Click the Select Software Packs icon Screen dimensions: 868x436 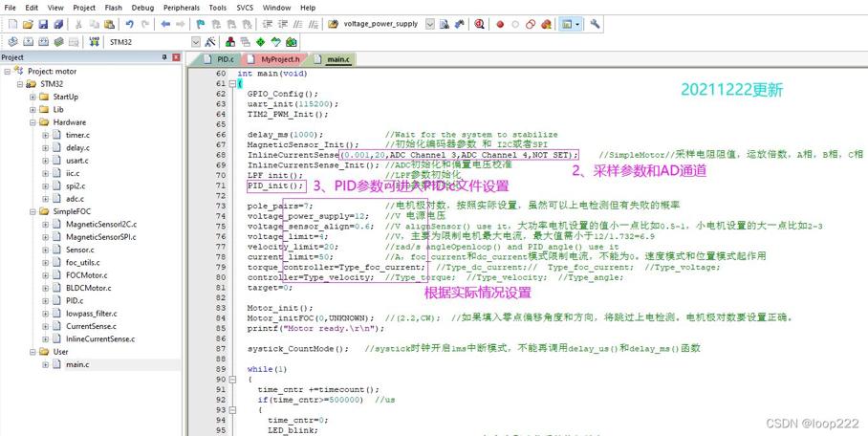[x=275, y=42]
